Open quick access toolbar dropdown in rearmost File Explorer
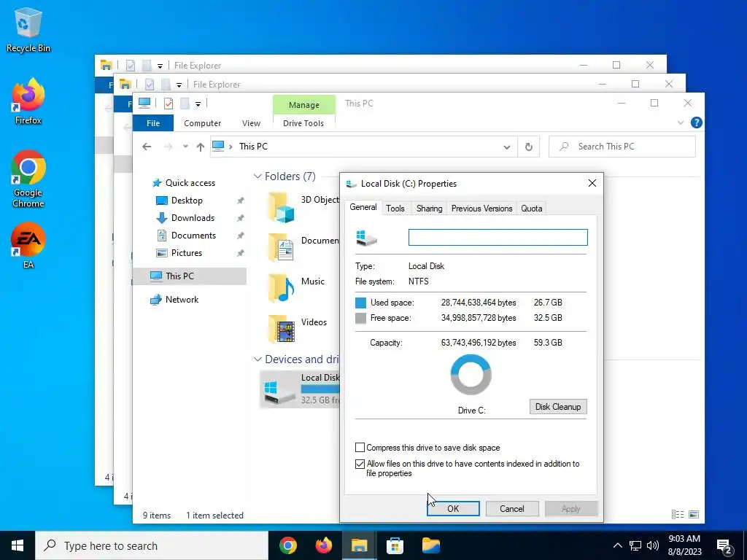The image size is (747, 560). click(x=160, y=66)
